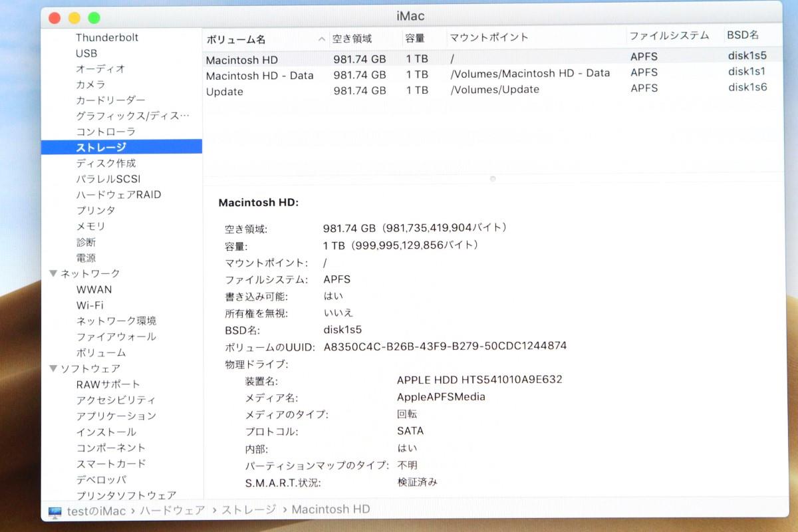Open the USB device report
The width and height of the screenshot is (798, 532).
[x=87, y=53]
